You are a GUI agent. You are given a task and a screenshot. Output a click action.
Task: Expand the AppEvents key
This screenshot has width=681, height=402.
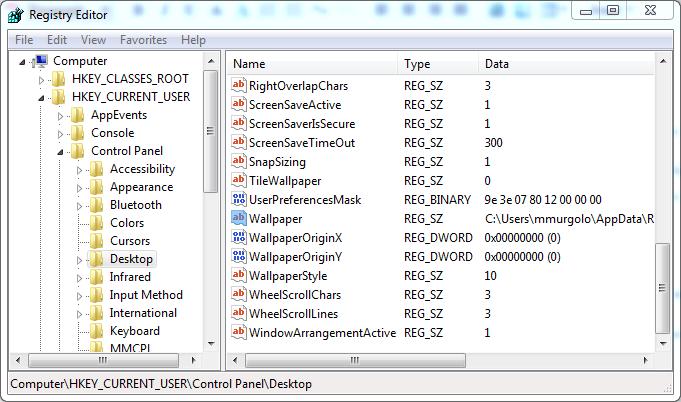(x=60, y=116)
